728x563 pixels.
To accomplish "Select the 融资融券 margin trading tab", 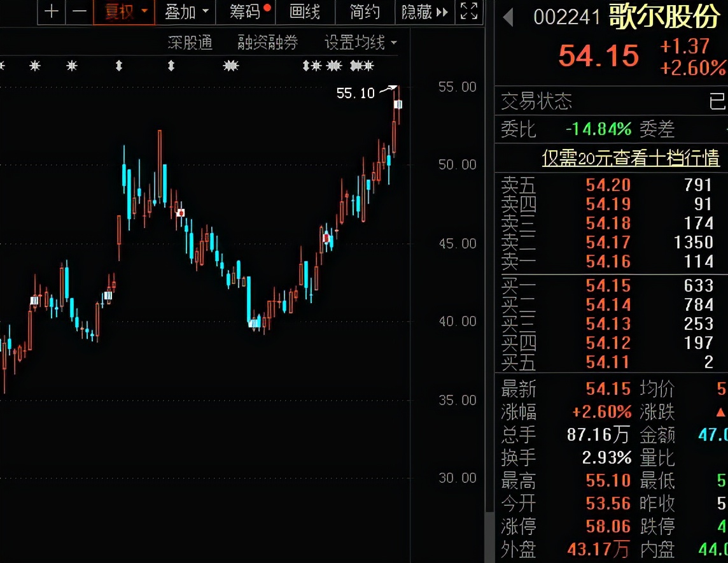I will [x=268, y=43].
